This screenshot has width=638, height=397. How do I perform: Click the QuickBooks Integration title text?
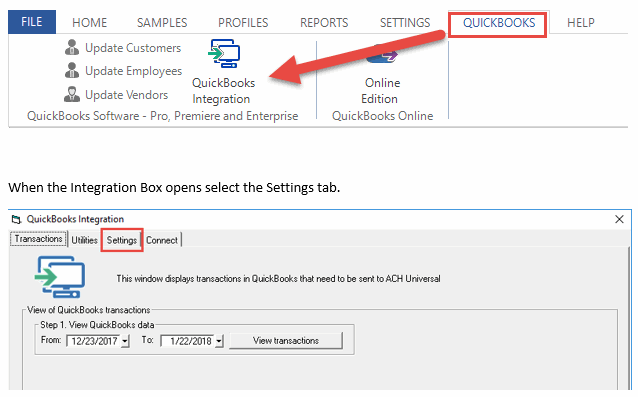click(x=75, y=219)
